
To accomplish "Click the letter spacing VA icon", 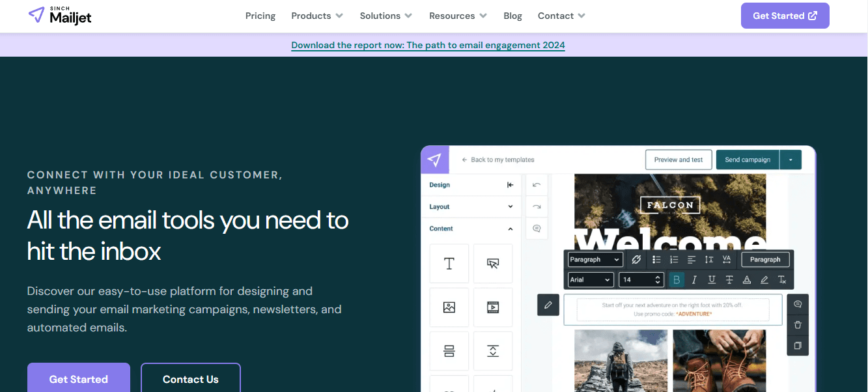I will [727, 259].
